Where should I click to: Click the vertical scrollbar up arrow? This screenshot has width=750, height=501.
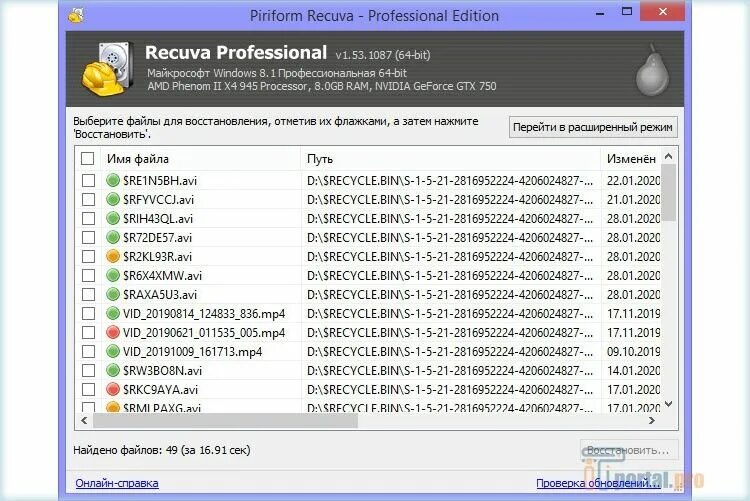[669, 156]
